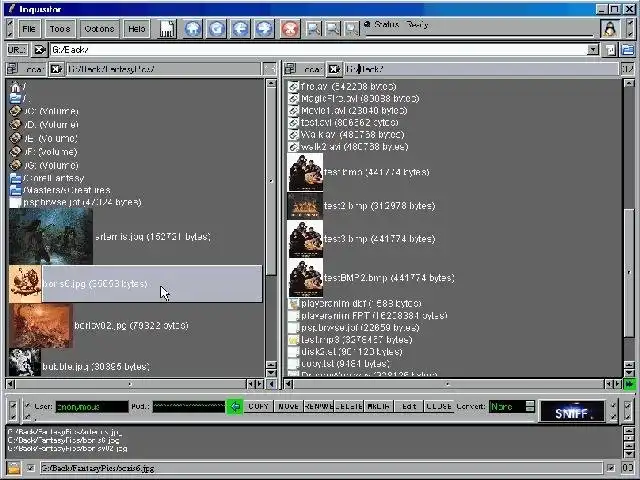The image size is (640, 480).
Task: Click the blue Home navigation icon
Action: 193,29
